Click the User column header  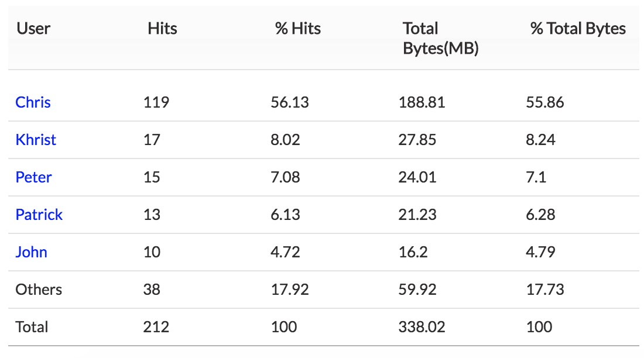coord(33,29)
